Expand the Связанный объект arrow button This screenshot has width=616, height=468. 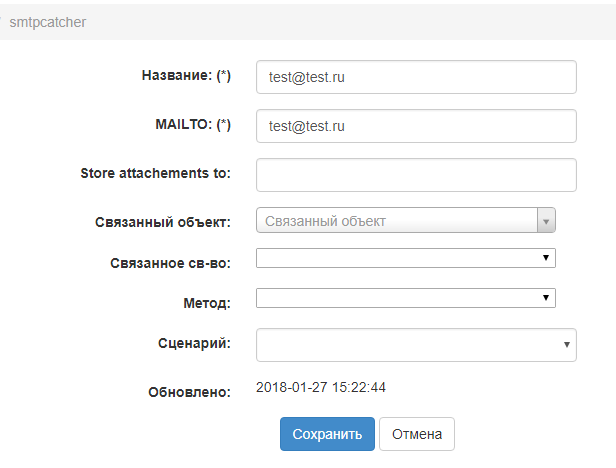tap(546, 221)
